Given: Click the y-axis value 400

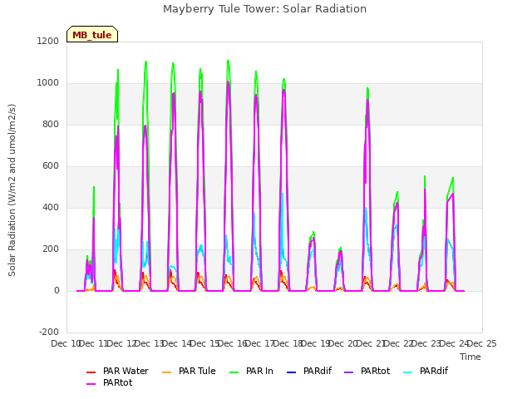Looking at the screenshot, I should (x=51, y=208).
